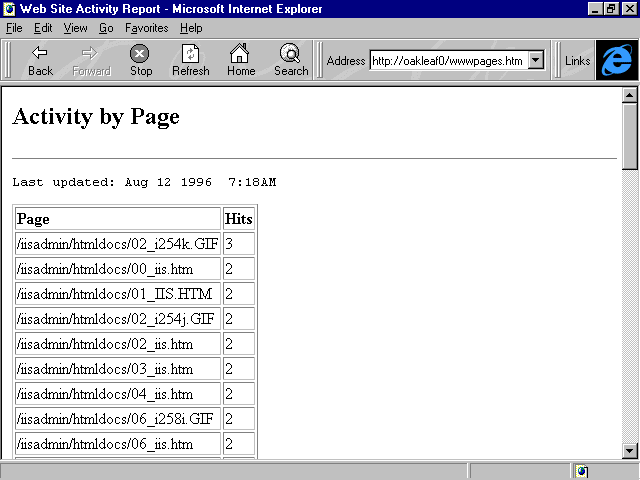Screen dimensions: 640x480
Task: Open the File menu
Action: [15, 28]
